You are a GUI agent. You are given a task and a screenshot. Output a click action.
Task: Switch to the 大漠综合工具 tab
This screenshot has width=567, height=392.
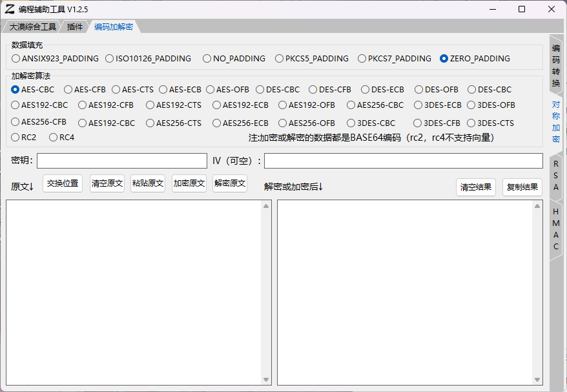[x=32, y=27]
